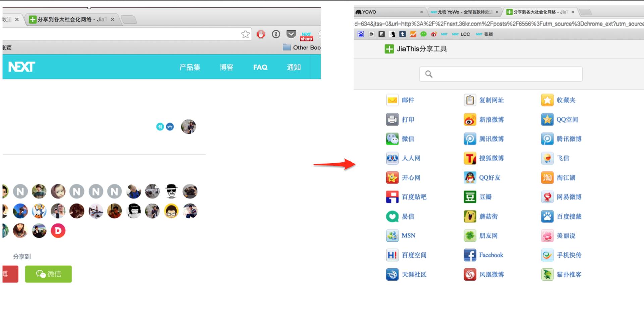
Task: Click the NEXT logo in the header
Action: [x=21, y=67]
